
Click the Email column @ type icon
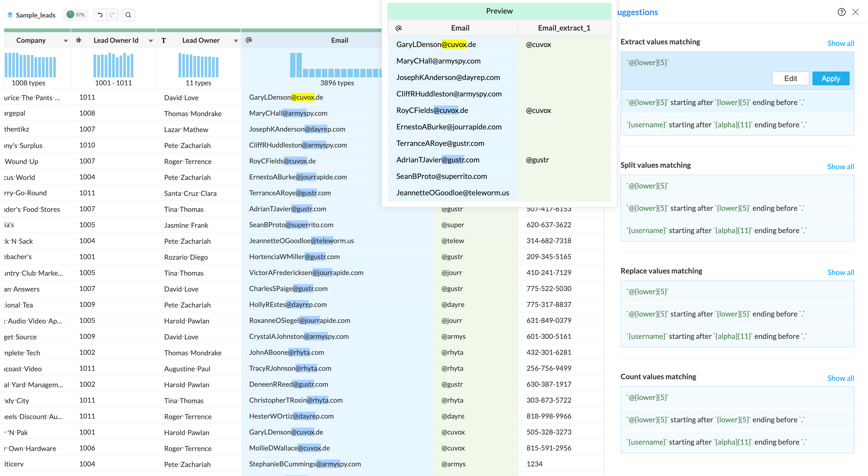249,40
